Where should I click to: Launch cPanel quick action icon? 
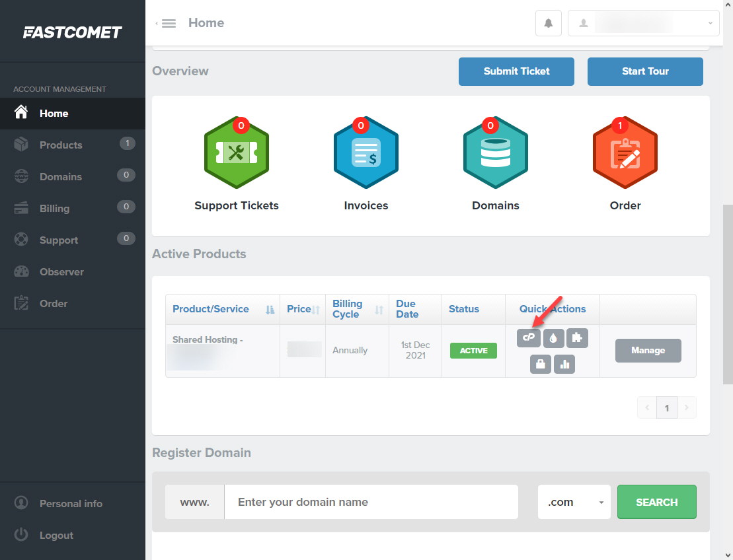coord(529,337)
